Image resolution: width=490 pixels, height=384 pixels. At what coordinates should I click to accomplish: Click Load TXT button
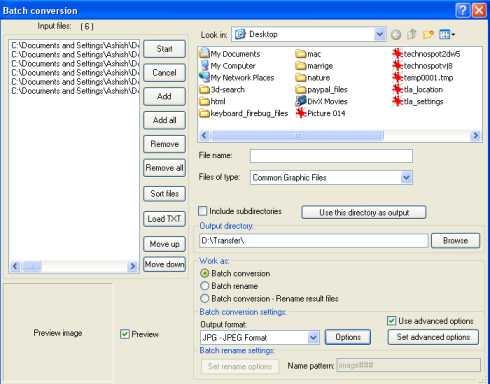(x=164, y=219)
